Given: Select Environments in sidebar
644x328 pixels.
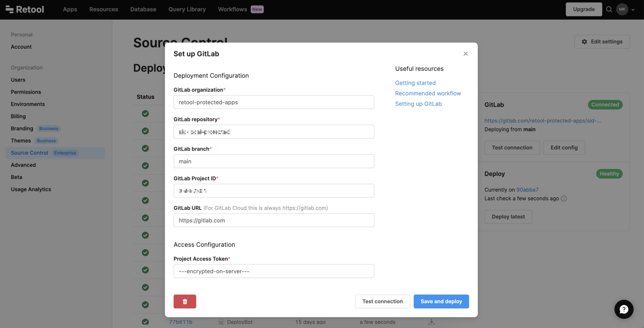Looking at the screenshot, I should point(28,104).
